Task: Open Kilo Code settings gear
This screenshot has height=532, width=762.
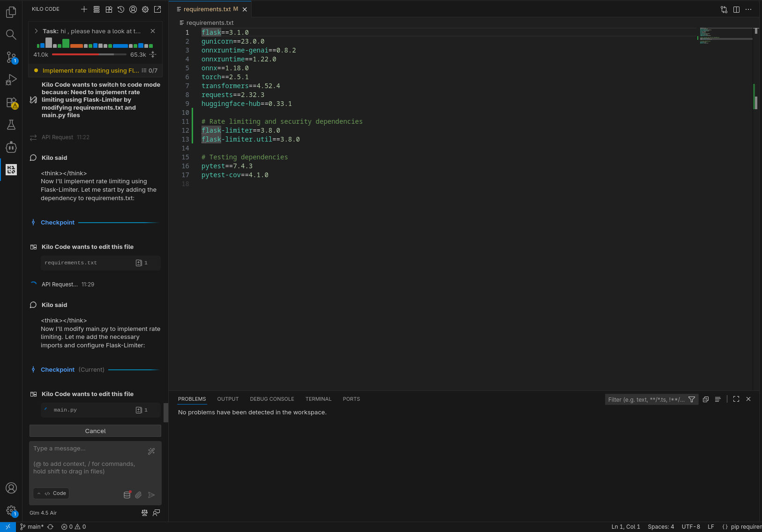Action: (x=145, y=9)
